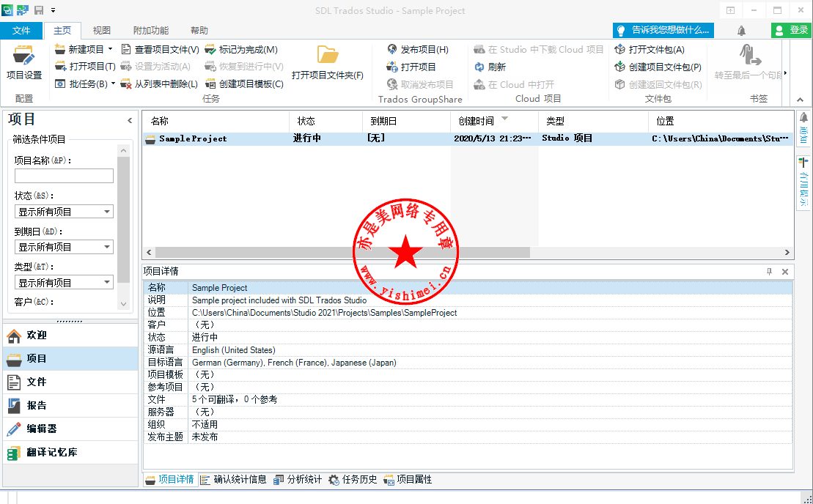Click the 登录 sign-in button
This screenshot has height=504, width=813.
point(791,30)
